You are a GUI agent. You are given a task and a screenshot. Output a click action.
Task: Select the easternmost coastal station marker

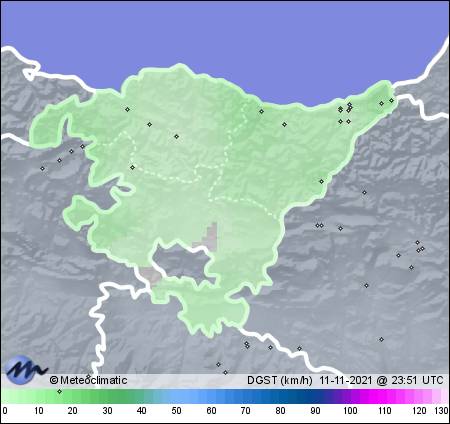pyautogui.click(x=391, y=100)
